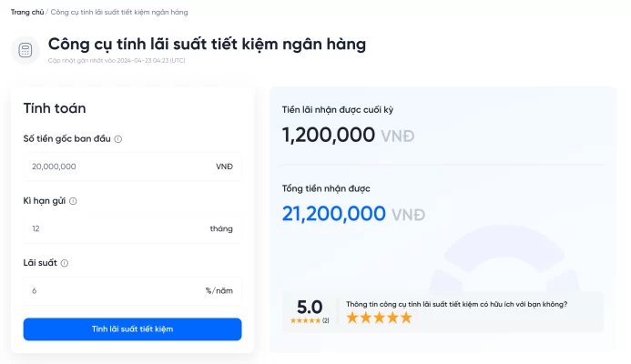Rate with the first large orange star
Screen dimensions: 631x364
pyautogui.click(x=352, y=318)
